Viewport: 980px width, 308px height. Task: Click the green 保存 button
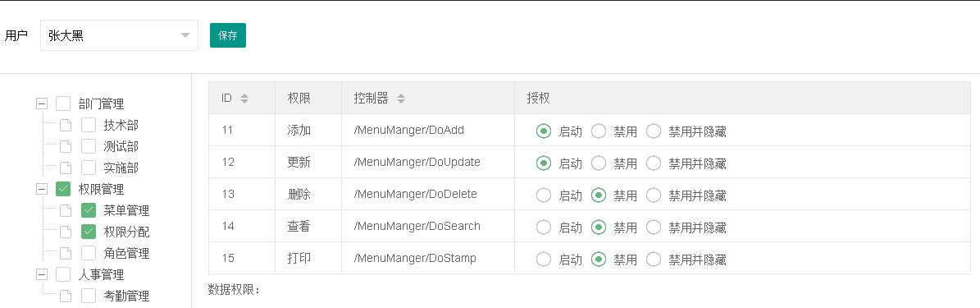[x=228, y=35]
